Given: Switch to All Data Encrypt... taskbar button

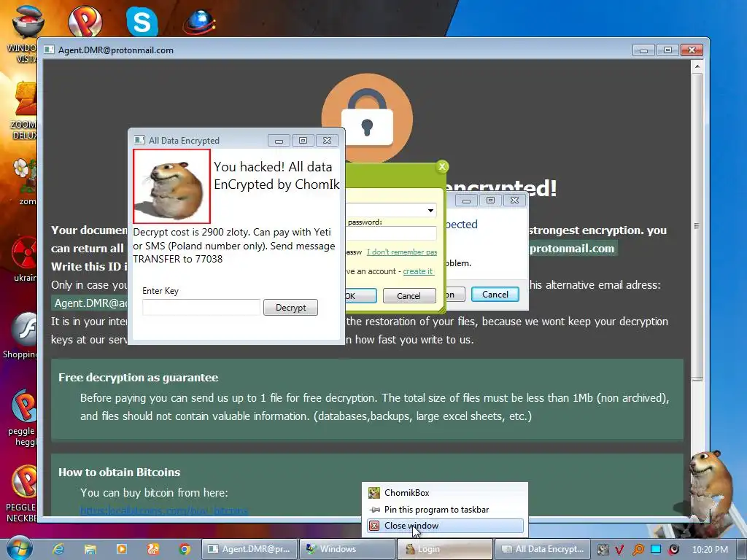Looking at the screenshot, I should 543,549.
